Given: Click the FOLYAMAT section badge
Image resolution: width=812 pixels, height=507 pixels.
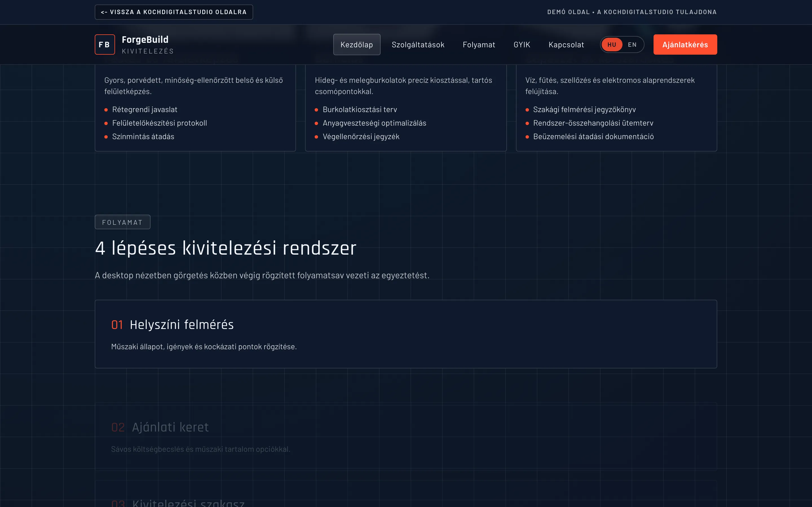Looking at the screenshot, I should (122, 222).
